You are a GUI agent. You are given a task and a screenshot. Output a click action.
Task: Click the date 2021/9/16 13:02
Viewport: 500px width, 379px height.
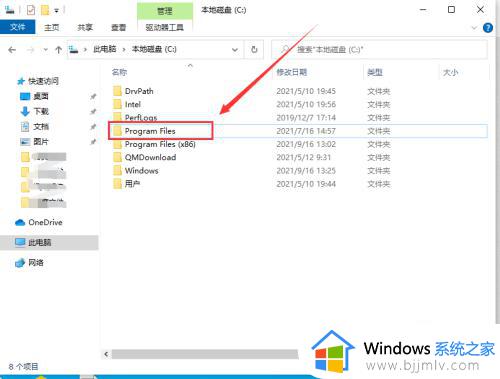pyautogui.click(x=306, y=144)
